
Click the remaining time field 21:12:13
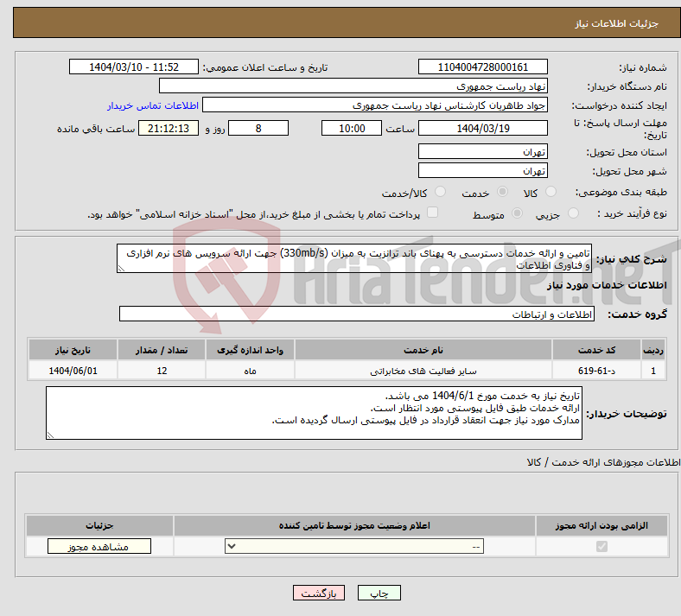tap(169, 128)
